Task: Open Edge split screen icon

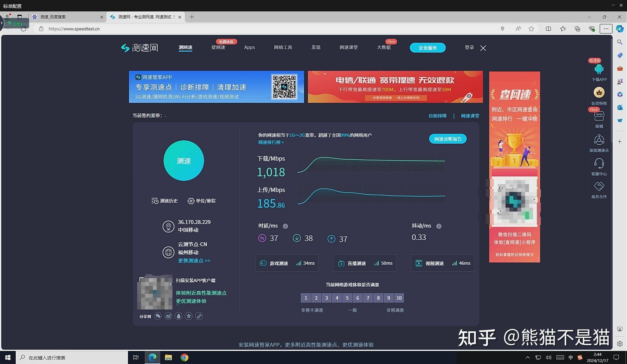Action: (x=548, y=29)
